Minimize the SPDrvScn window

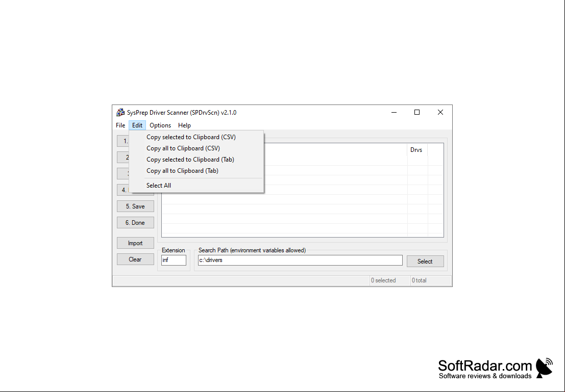pyautogui.click(x=394, y=112)
